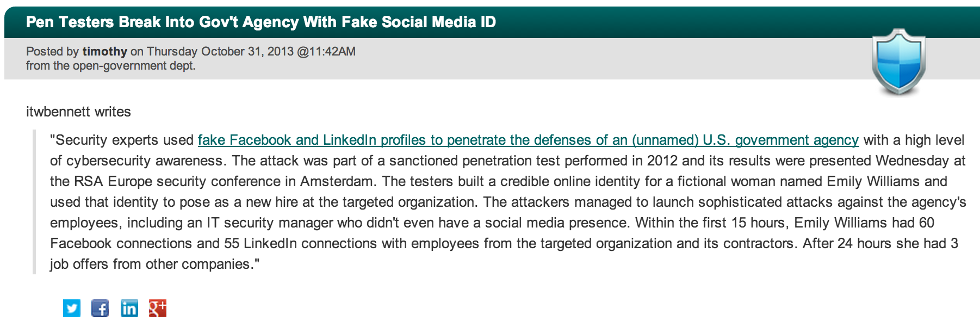The width and height of the screenshot is (980, 332).
Task: Click the blue security shield topic icon
Action: click(898, 62)
